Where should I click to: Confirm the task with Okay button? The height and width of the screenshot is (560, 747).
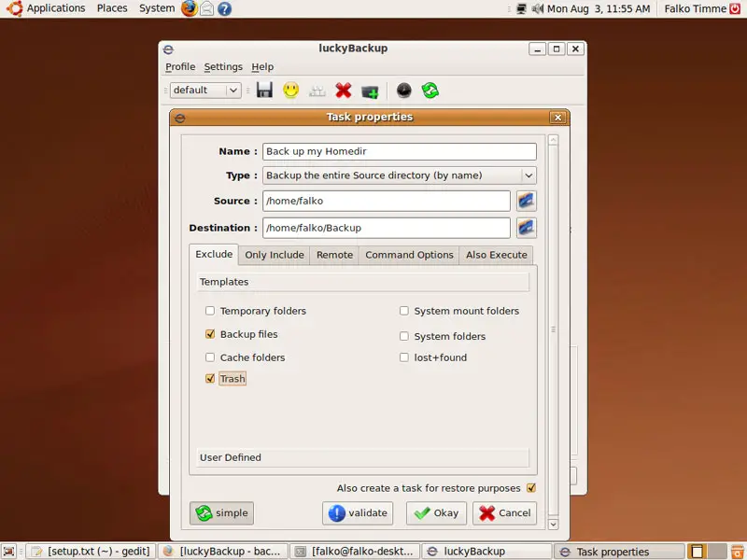(436, 512)
